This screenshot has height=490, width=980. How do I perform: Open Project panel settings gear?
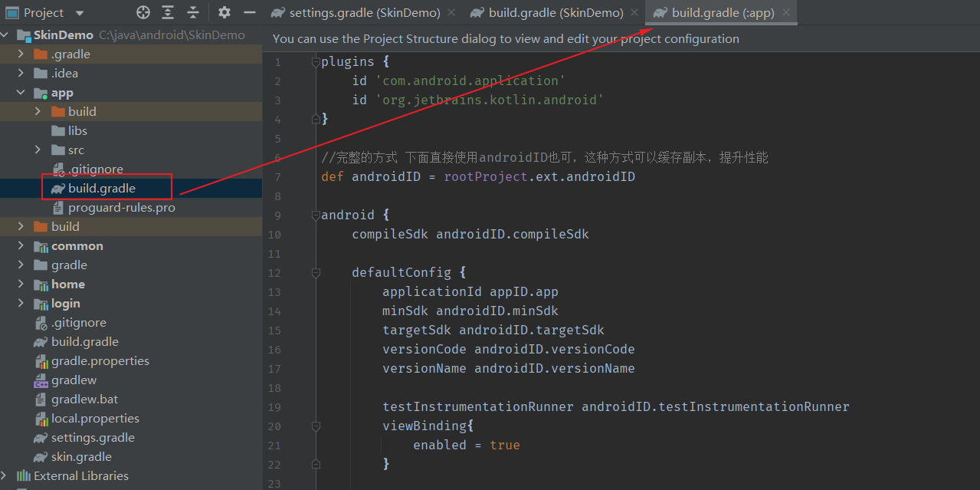(224, 12)
